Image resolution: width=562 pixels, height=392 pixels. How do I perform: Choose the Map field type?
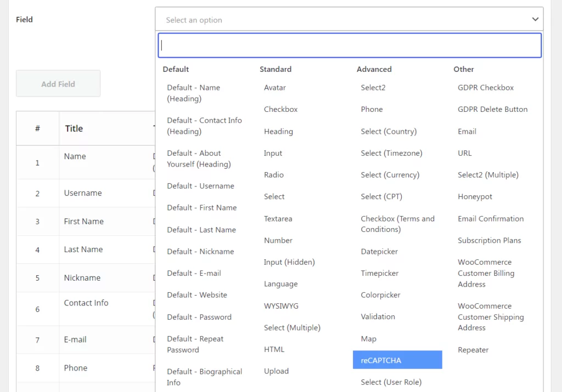pos(368,339)
